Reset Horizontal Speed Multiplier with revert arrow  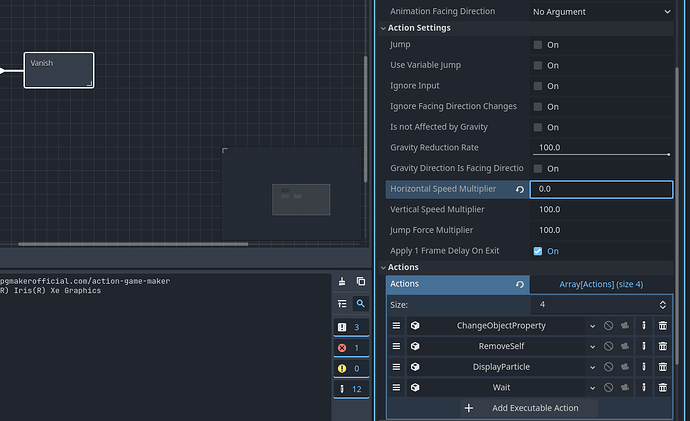tap(519, 189)
